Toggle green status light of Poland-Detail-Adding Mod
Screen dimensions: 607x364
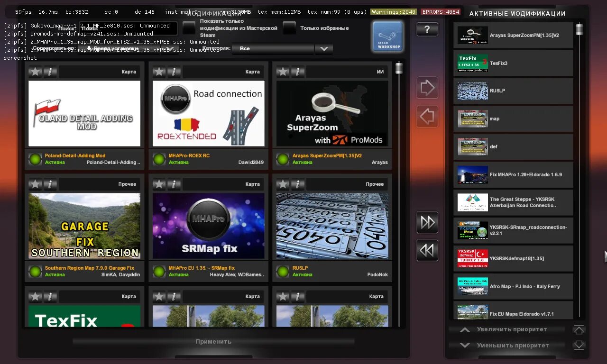click(x=35, y=159)
